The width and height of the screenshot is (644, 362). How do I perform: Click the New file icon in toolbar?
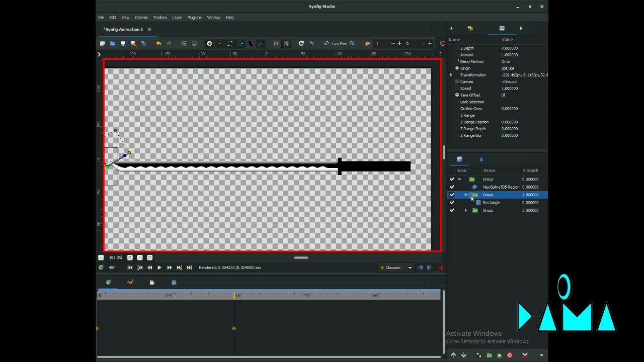point(102,44)
